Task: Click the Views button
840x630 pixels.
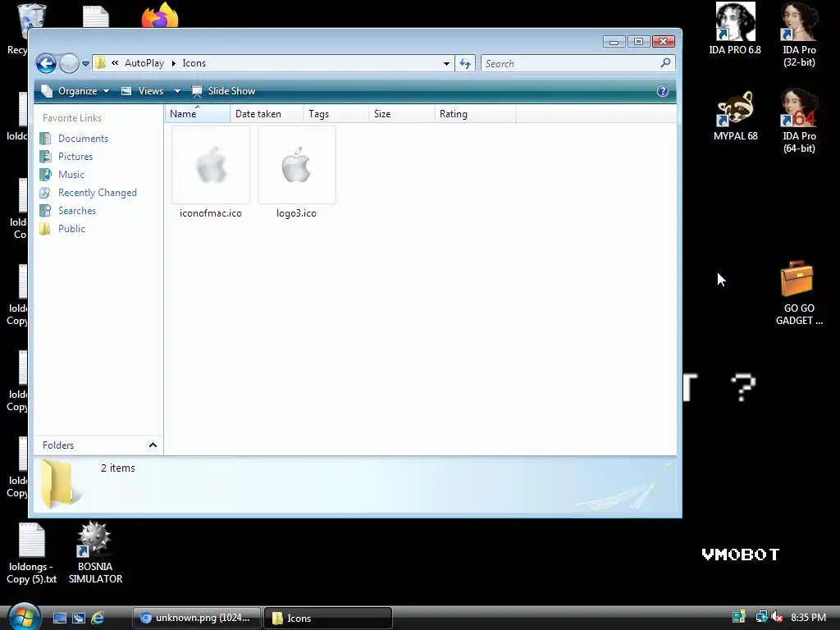Action: [x=143, y=91]
